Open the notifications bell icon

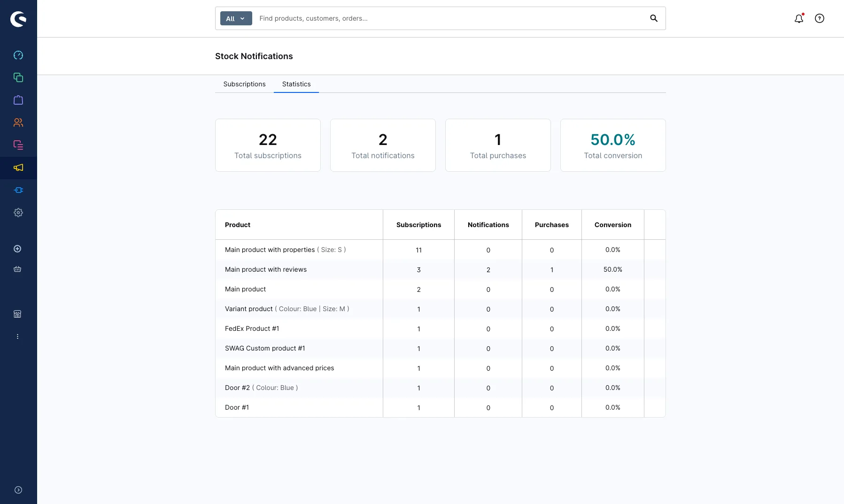[x=799, y=18]
